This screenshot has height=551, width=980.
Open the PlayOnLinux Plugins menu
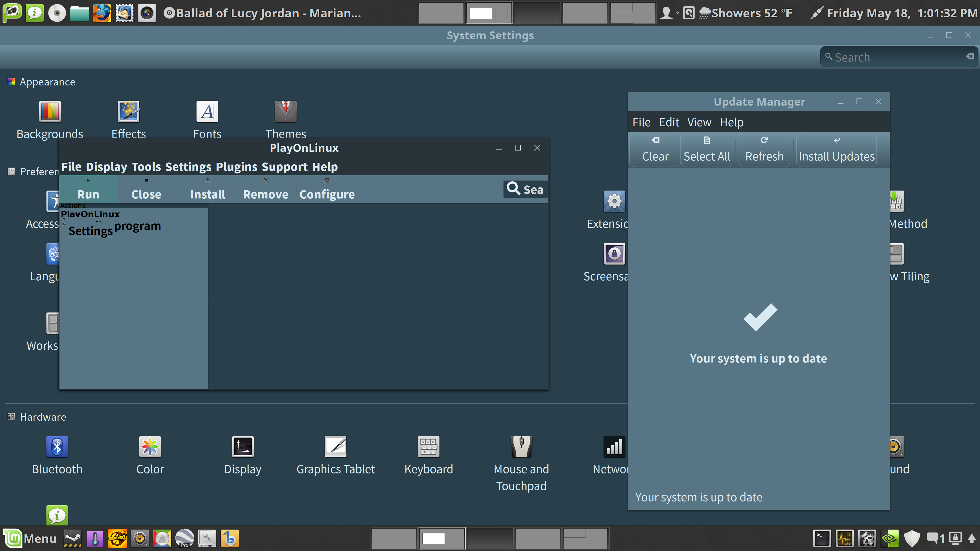tap(237, 167)
